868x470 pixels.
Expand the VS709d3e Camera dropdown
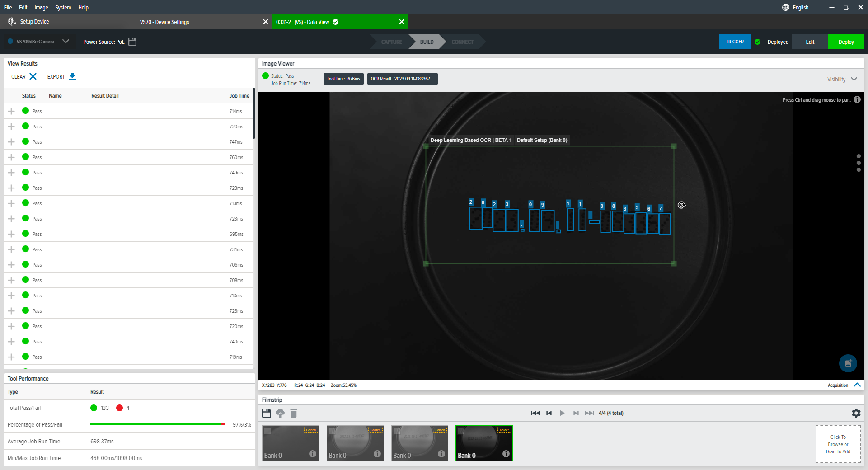click(x=66, y=42)
